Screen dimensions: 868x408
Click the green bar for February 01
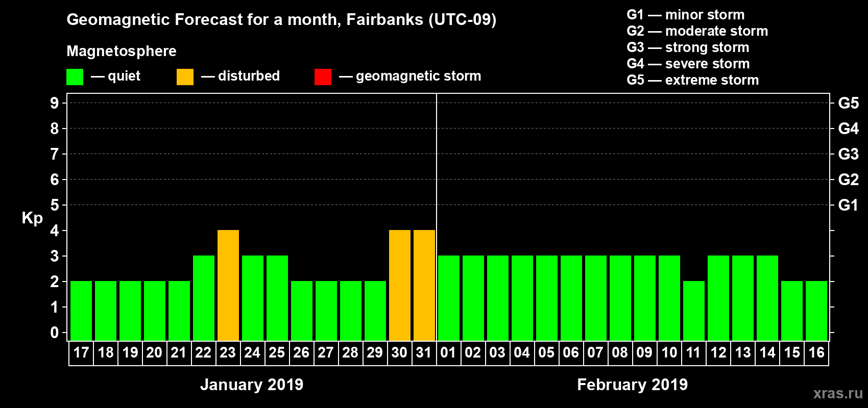tap(449, 298)
